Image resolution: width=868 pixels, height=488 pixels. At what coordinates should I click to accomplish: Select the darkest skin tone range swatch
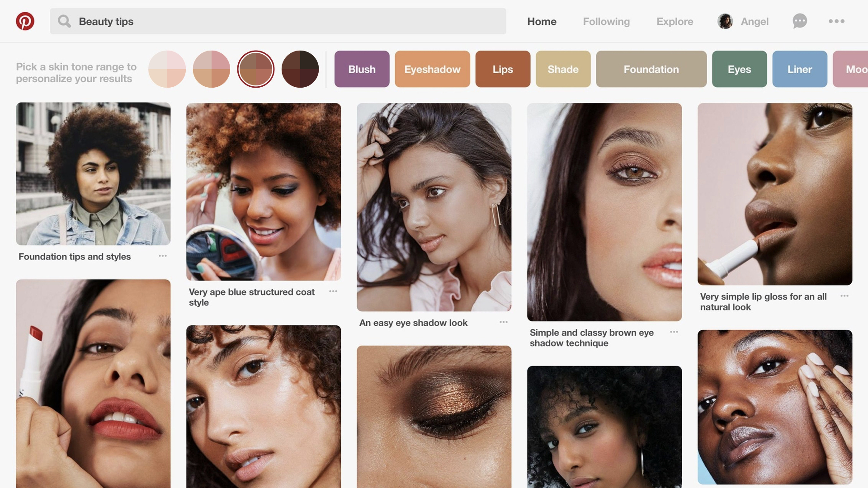300,69
